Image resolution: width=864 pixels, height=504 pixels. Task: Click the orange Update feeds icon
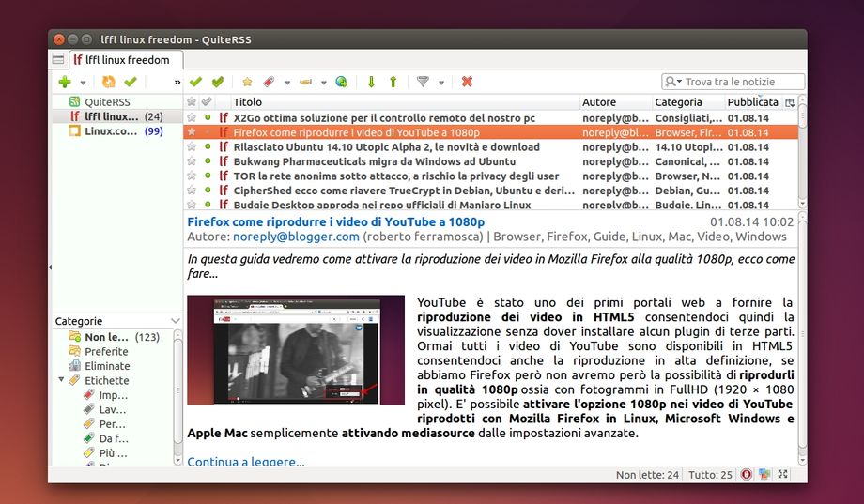tap(109, 83)
